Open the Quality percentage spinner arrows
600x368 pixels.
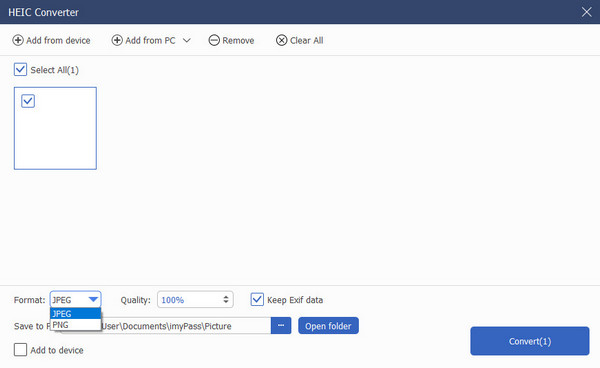226,300
